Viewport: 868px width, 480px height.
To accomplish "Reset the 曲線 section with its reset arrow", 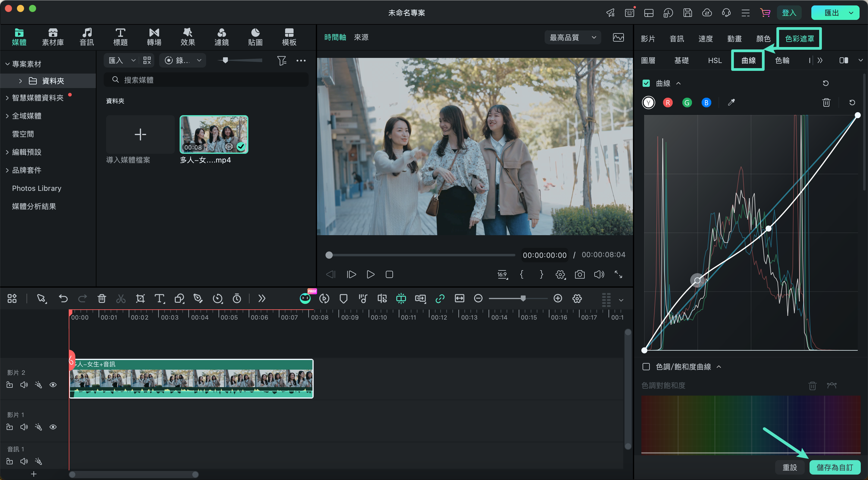I will tap(826, 83).
